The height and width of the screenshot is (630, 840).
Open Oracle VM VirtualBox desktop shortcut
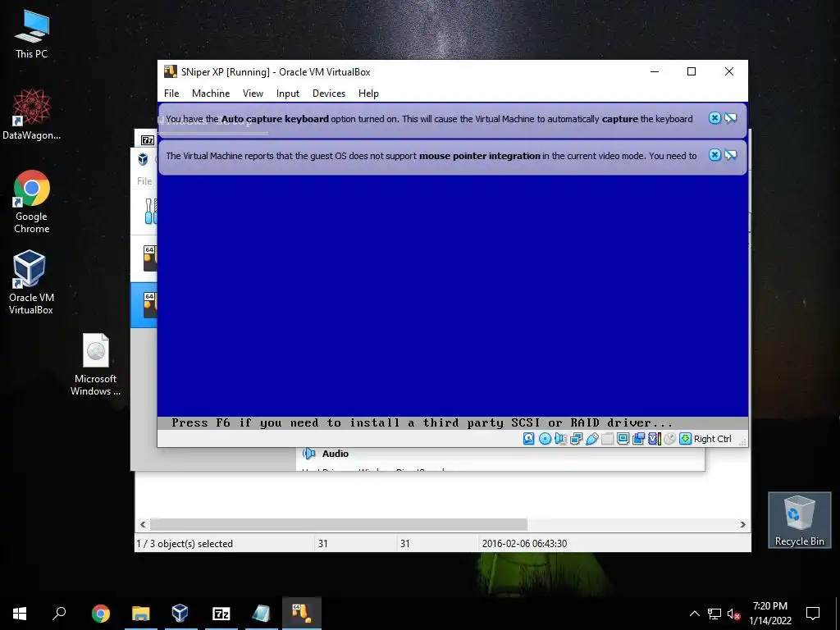point(31,282)
